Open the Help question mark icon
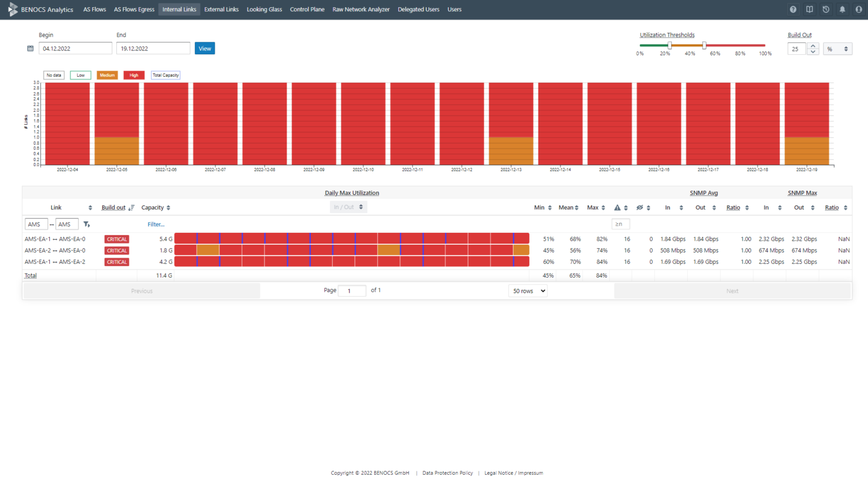 [x=793, y=9]
